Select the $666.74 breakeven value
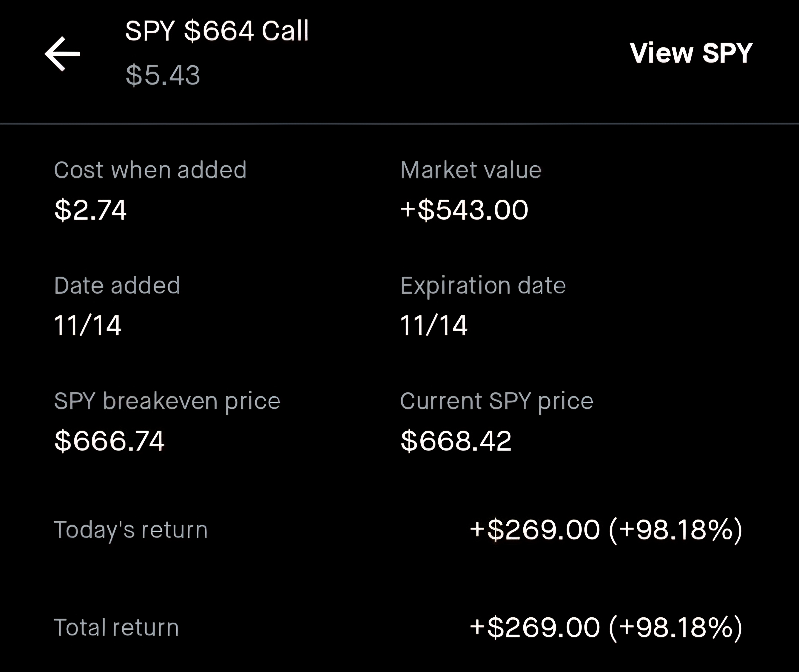Screen dimensions: 799x672 point(109,441)
